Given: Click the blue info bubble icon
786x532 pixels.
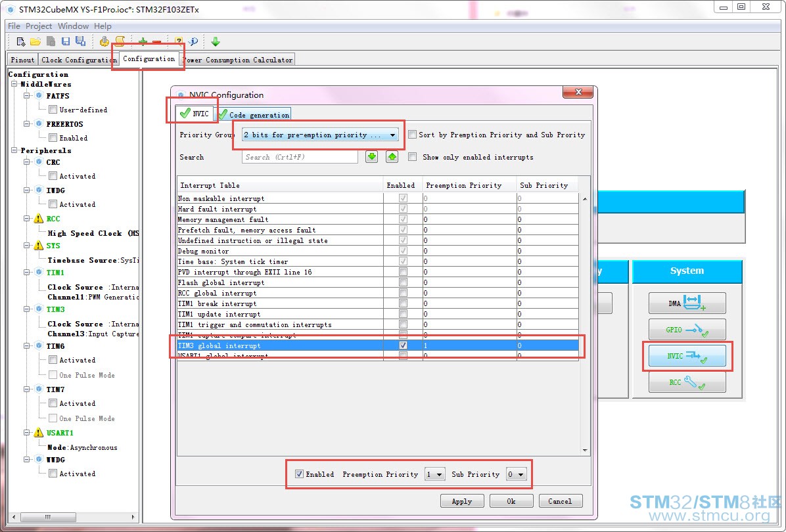Looking at the screenshot, I should (193, 41).
